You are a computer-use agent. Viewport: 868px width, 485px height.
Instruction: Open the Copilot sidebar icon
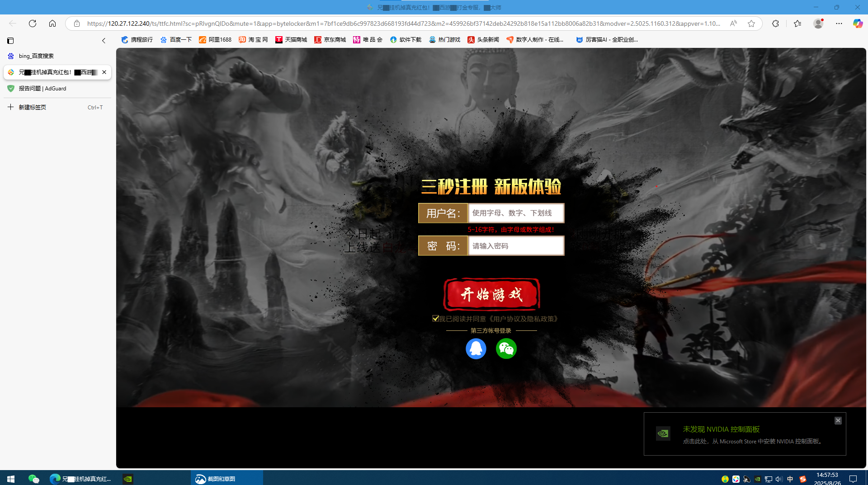[x=857, y=24]
